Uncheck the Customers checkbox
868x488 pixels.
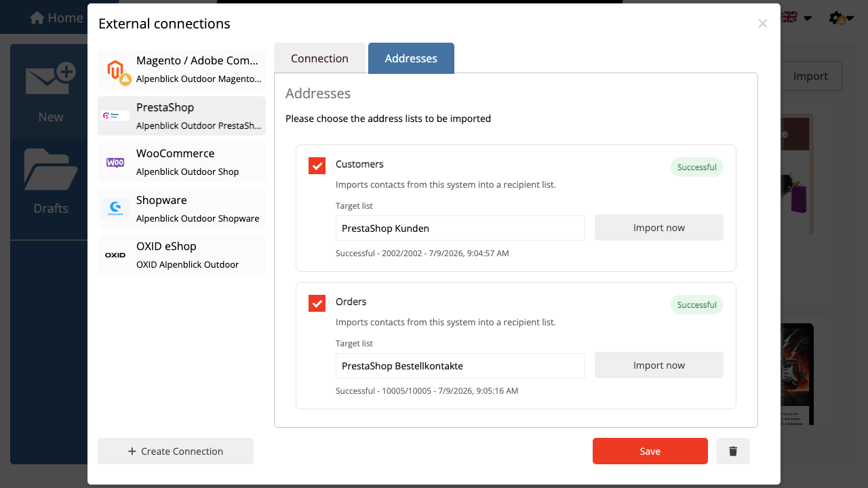pyautogui.click(x=317, y=165)
